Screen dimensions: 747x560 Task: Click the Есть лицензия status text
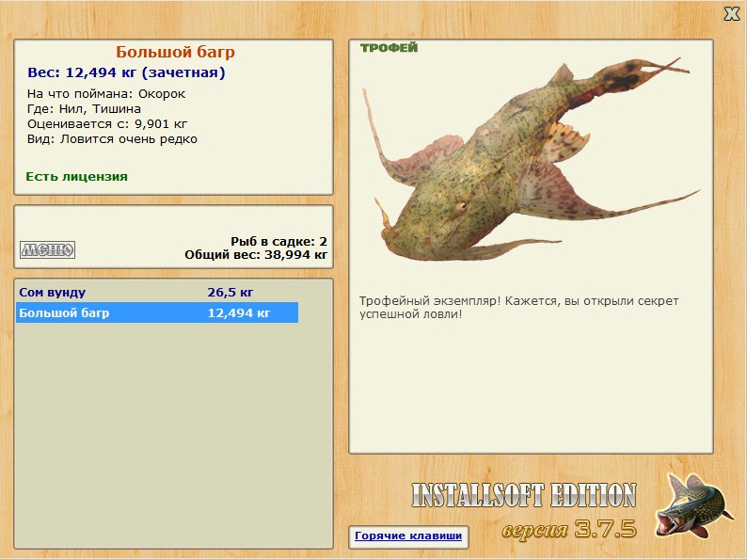click(x=76, y=176)
